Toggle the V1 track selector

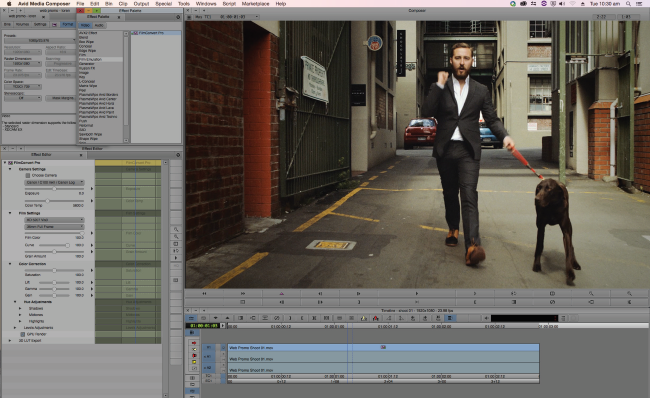(209, 347)
